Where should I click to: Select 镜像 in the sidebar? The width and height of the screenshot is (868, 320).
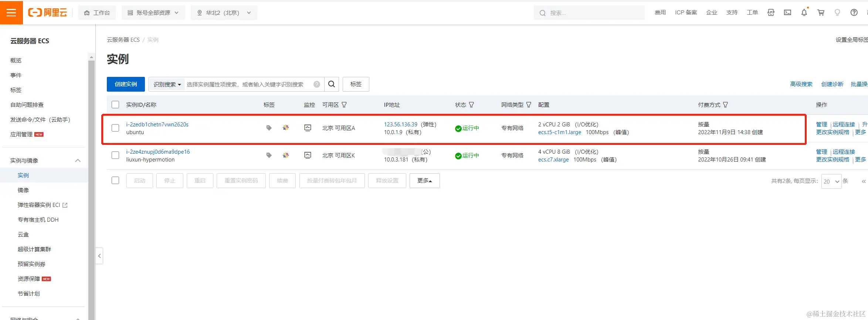click(23, 190)
